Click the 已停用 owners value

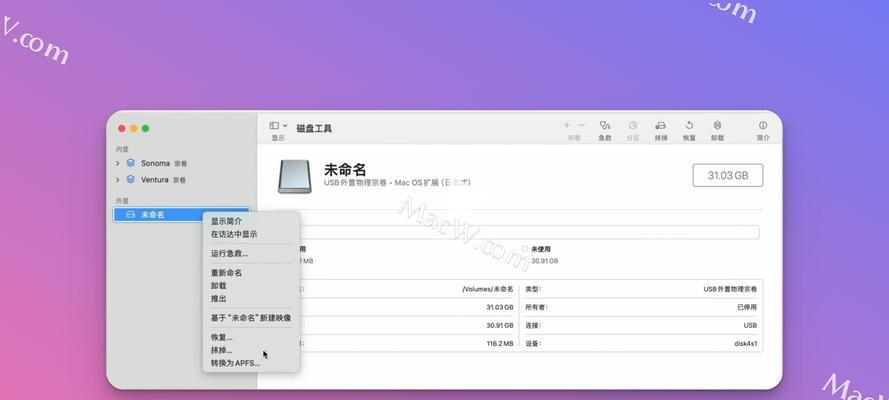click(x=747, y=307)
